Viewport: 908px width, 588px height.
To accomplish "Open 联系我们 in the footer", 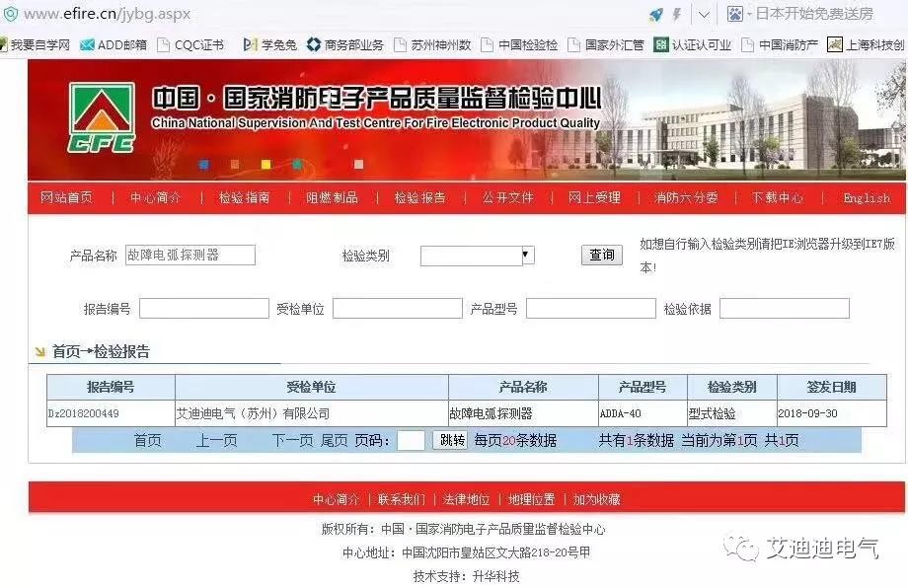I will [x=402, y=499].
